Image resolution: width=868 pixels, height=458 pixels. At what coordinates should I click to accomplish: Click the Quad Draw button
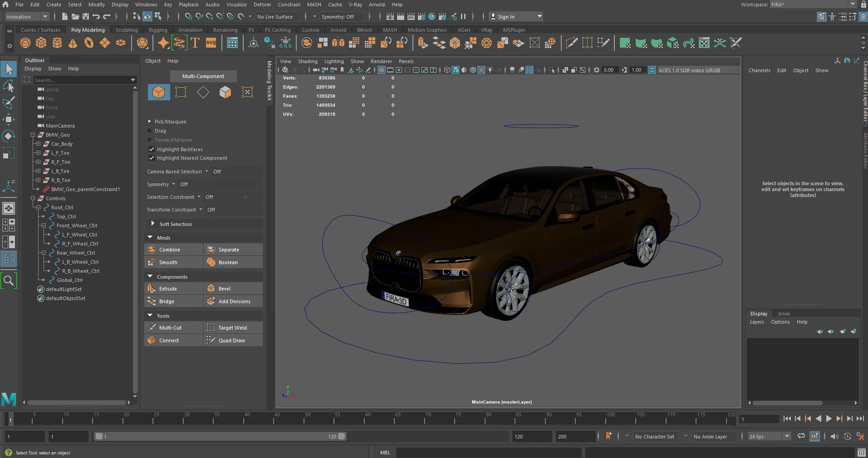(x=233, y=340)
